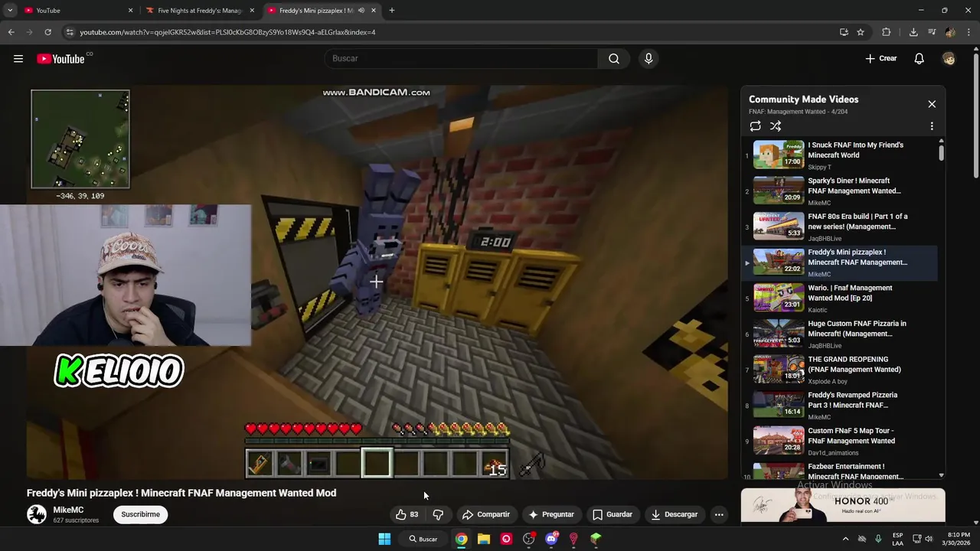
Task: Open the Minecraft grass block taskbar icon
Action: 596,539
